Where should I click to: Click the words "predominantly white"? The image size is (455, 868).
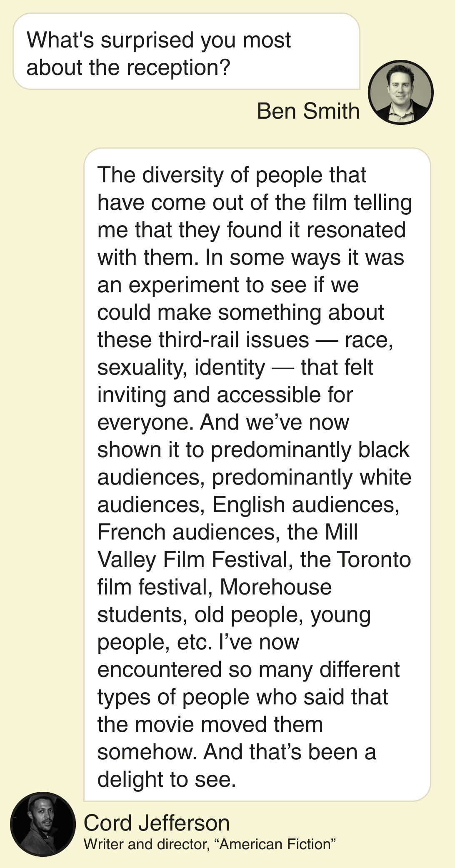tap(312, 477)
